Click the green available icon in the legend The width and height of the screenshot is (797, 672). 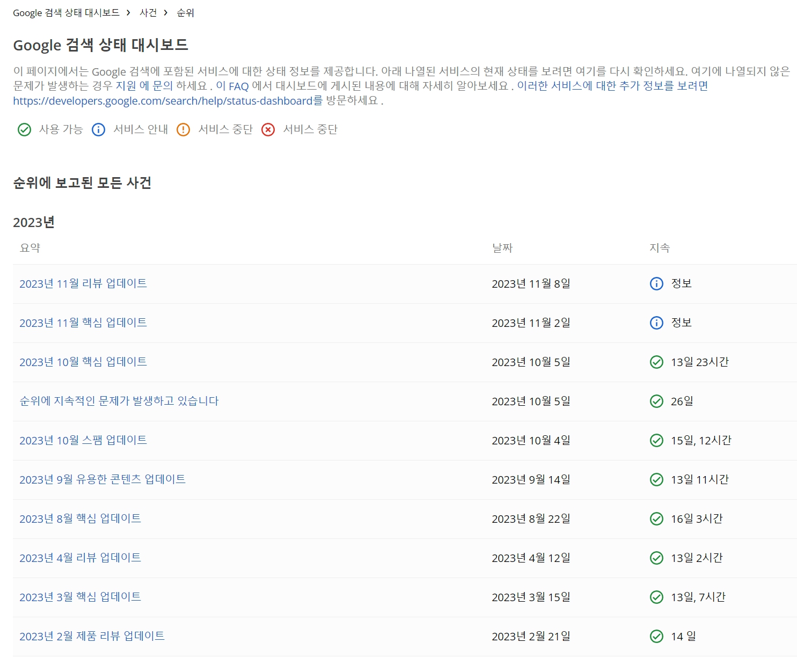(25, 130)
